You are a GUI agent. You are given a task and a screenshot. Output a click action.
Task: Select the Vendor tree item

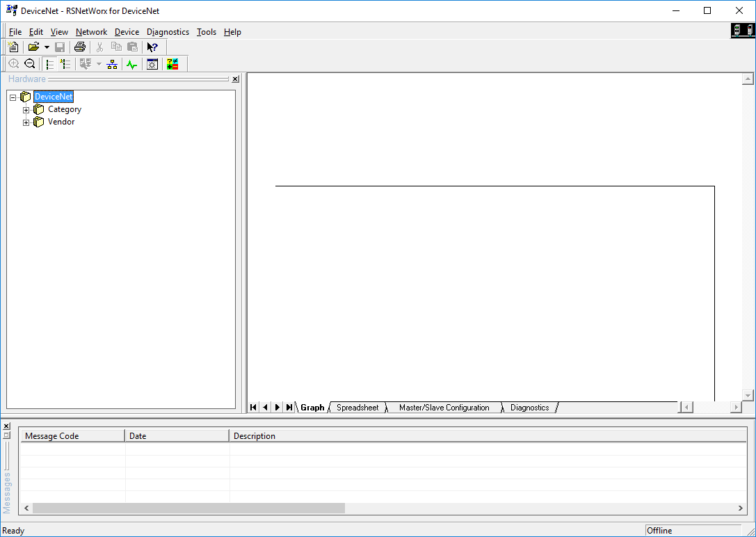[x=61, y=122]
